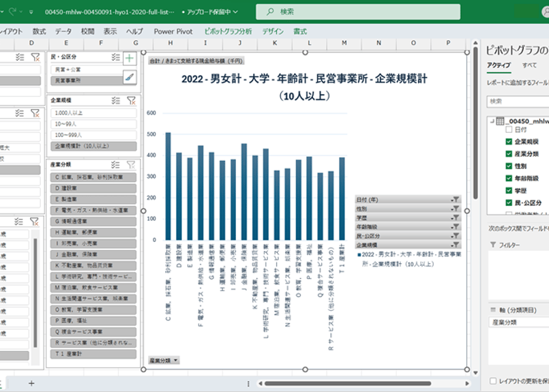The image size is (549, 392).
Task: Open the 表示 ribbon tab
Action: coord(110,31)
